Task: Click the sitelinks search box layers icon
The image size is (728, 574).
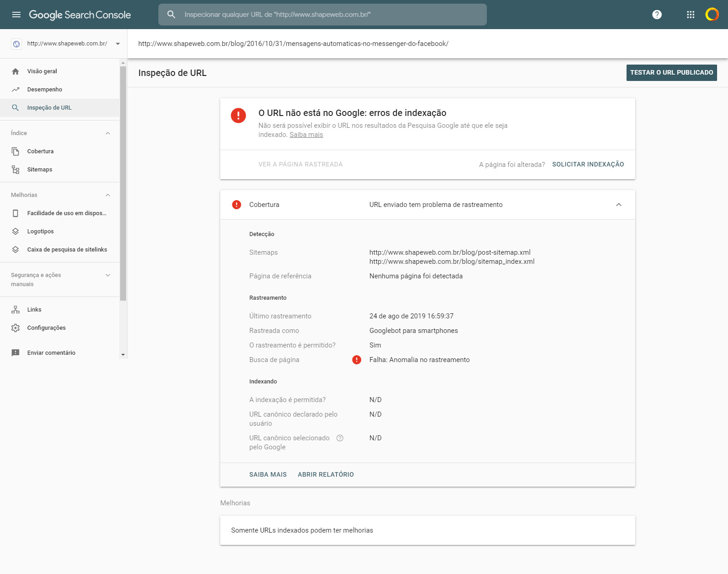Action: pyautogui.click(x=15, y=250)
